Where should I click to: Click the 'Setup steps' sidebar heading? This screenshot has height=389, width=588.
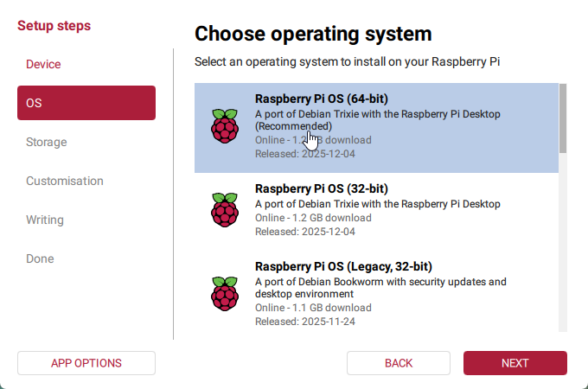pyautogui.click(x=54, y=26)
